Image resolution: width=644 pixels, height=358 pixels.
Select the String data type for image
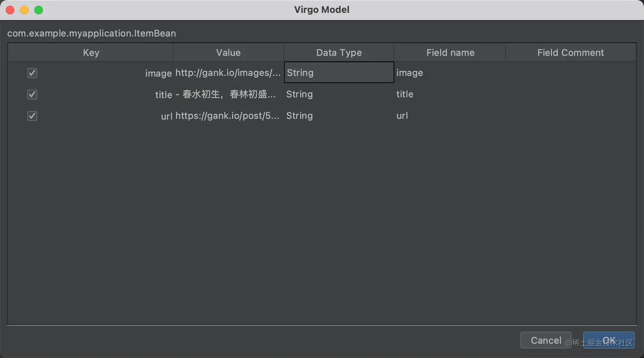pos(339,72)
